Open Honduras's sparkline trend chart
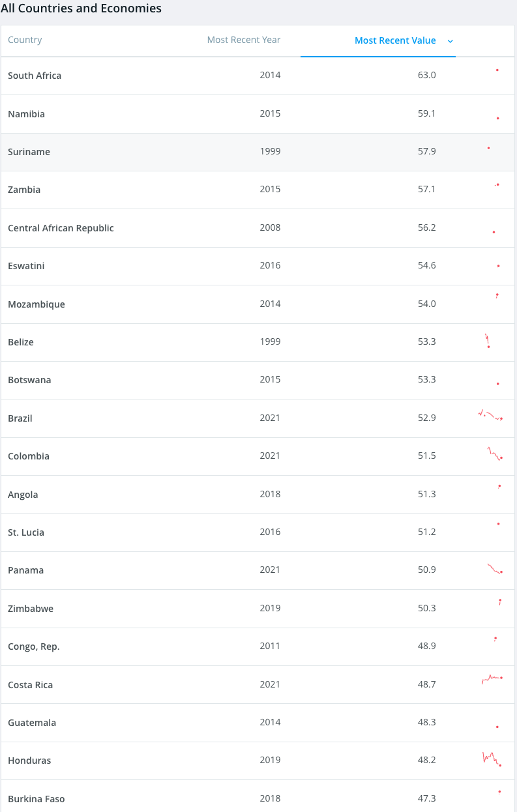 tap(492, 759)
